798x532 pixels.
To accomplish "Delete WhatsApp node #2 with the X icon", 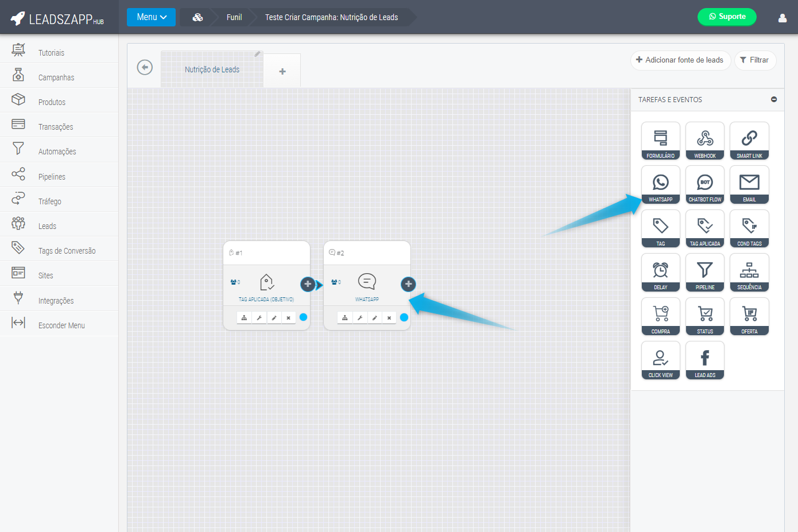I will click(389, 317).
